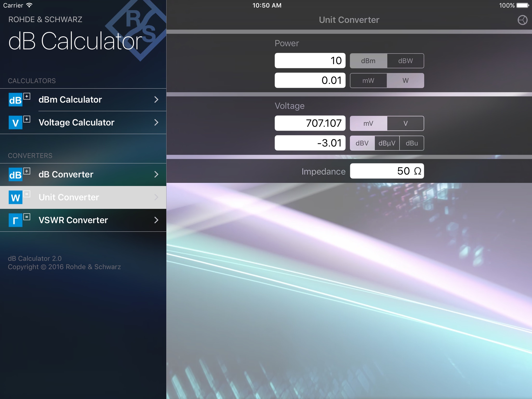
Task: Edit the Impedance field showing 50 Ω
Action: coord(387,171)
